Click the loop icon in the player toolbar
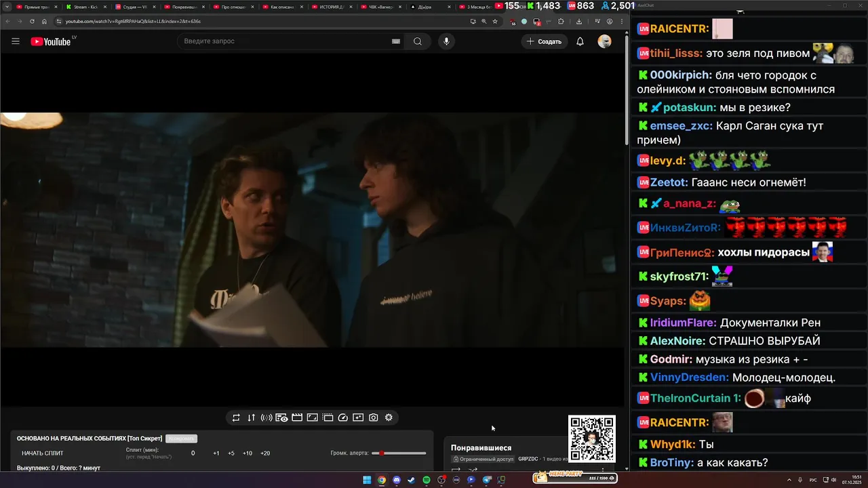868x488 pixels. (x=236, y=418)
